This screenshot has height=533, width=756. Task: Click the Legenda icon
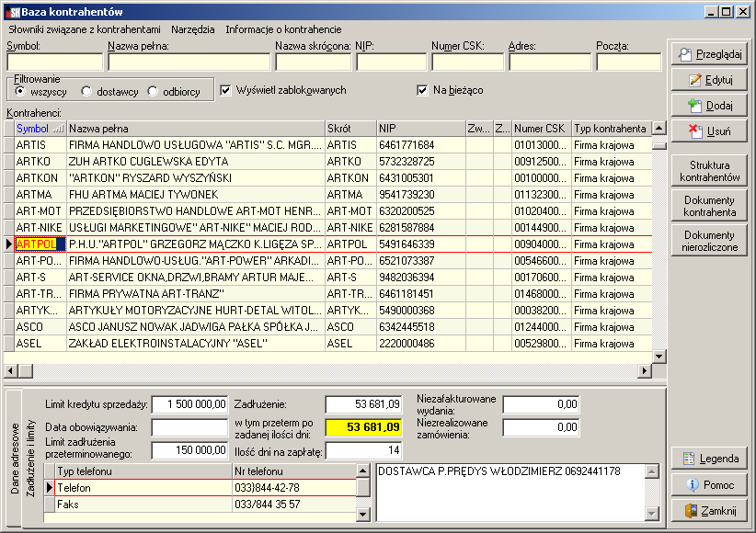click(689, 459)
